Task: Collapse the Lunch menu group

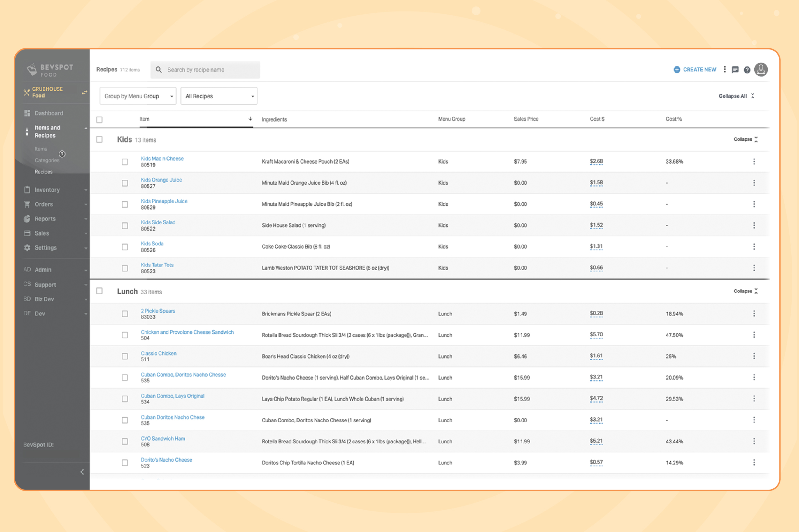Action: click(745, 291)
